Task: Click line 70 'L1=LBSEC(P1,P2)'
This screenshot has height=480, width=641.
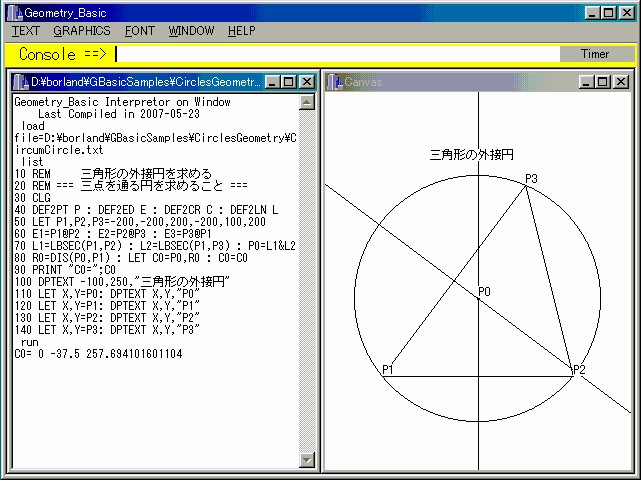Action: click(x=155, y=246)
